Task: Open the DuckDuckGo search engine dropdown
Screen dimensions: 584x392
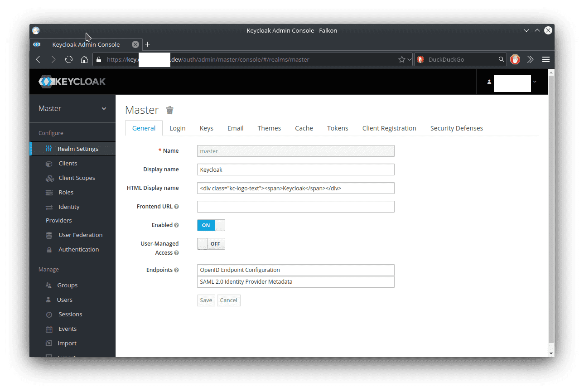Action: click(421, 59)
